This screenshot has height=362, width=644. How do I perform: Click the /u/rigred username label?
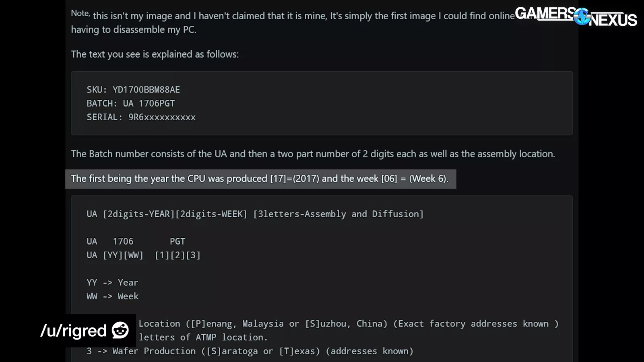pos(73,331)
